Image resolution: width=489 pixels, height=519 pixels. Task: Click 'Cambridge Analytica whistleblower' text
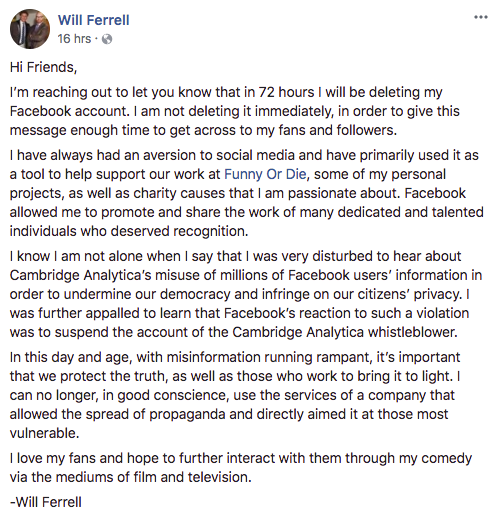click(345, 332)
